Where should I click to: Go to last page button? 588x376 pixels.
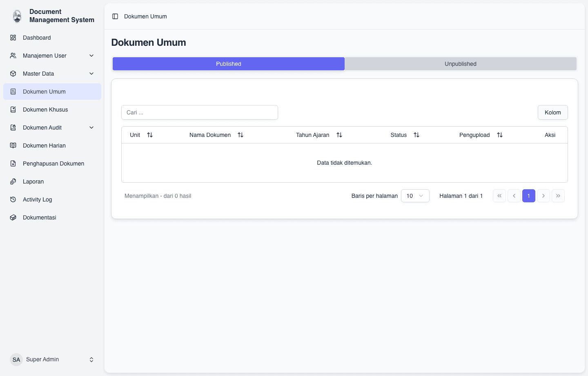coord(558,196)
